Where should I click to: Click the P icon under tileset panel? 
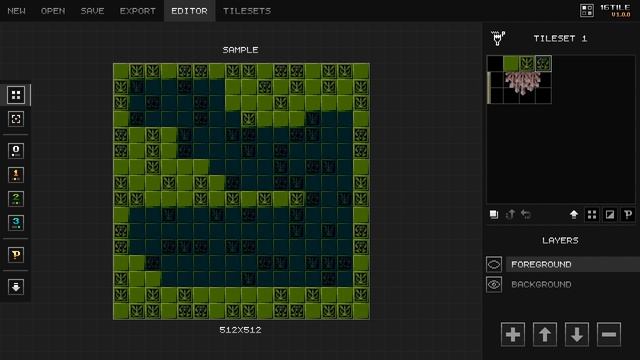click(x=628, y=214)
